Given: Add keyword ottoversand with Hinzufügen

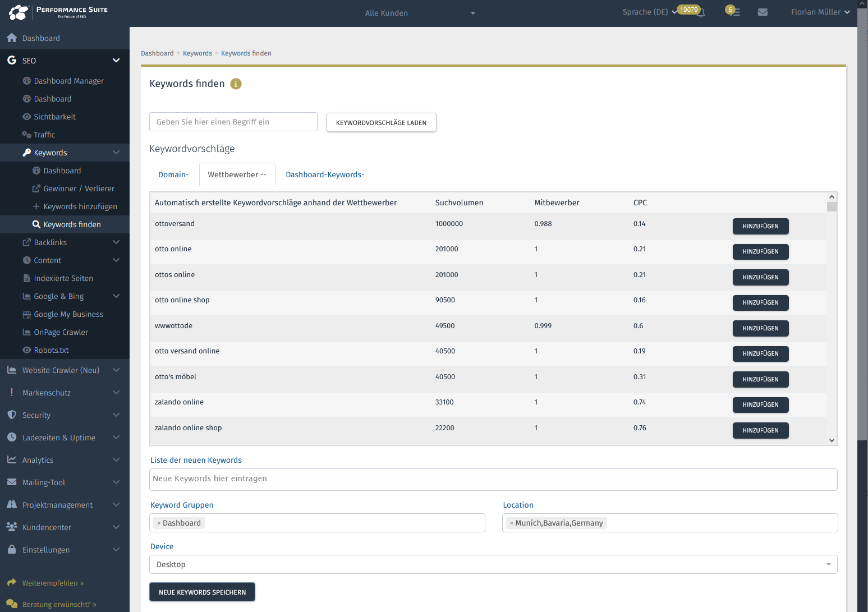Looking at the screenshot, I should 760,226.
